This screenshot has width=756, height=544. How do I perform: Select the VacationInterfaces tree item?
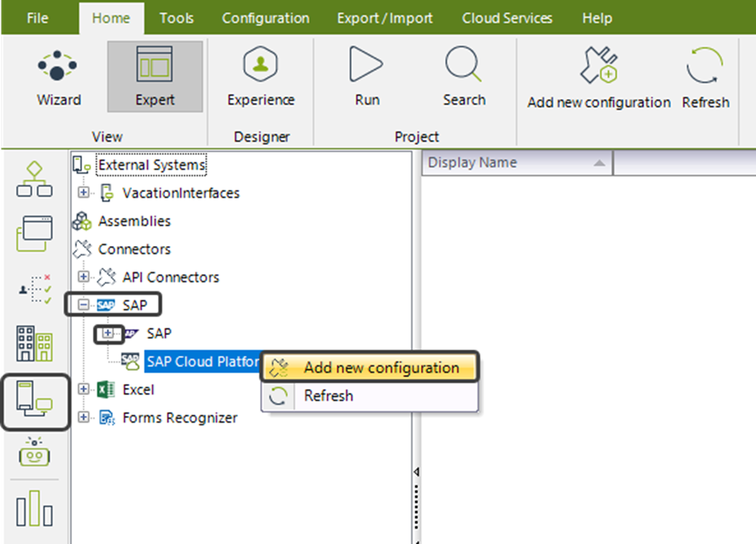[x=181, y=193]
